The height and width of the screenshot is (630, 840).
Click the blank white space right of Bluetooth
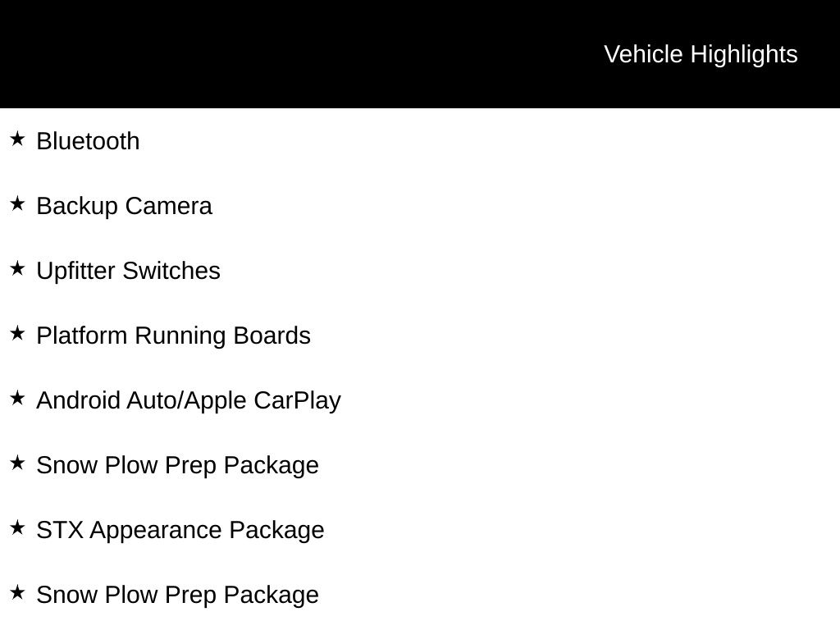(492, 141)
